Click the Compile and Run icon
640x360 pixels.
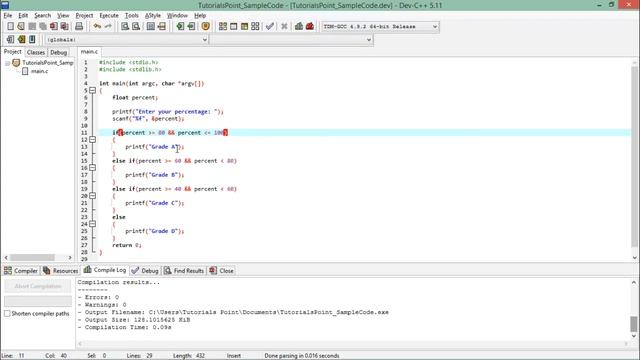244,27
